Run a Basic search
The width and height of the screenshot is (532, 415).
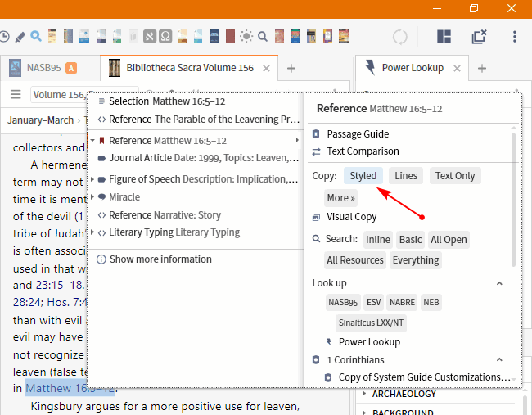[x=410, y=240]
